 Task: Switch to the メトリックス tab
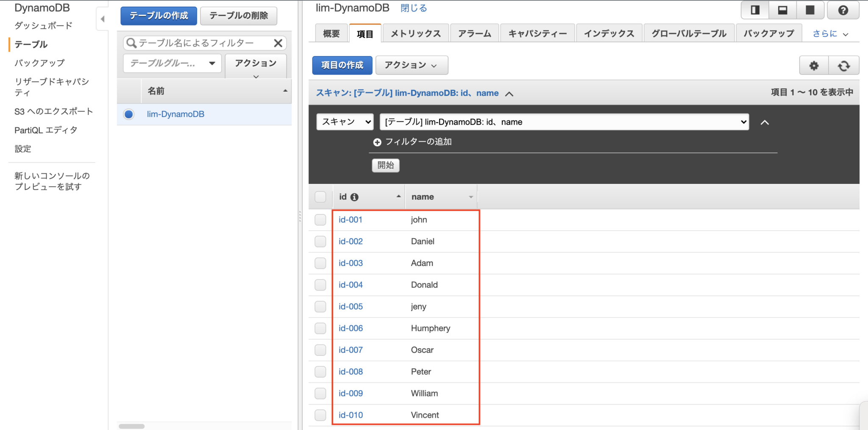point(416,33)
